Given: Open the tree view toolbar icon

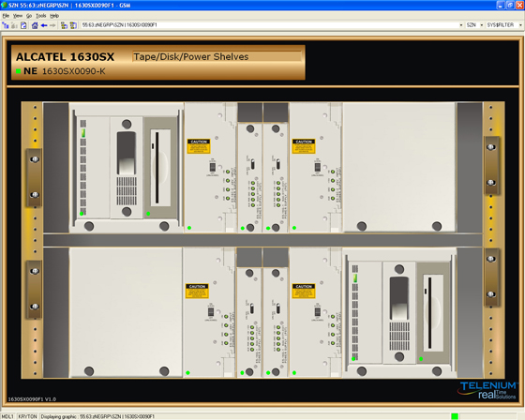Looking at the screenshot, I should pyautogui.click(x=6, y=25).
